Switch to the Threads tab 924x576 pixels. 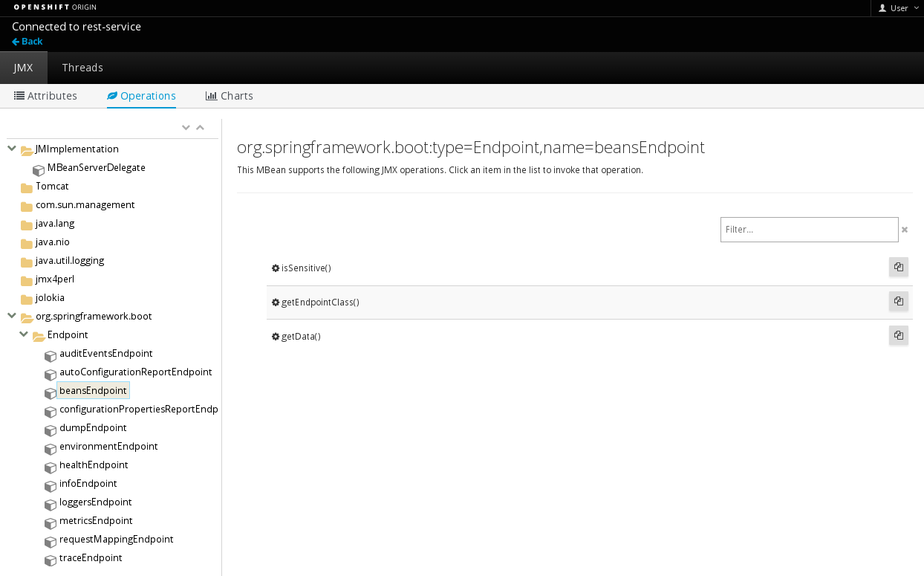click(x=82, y=68)
